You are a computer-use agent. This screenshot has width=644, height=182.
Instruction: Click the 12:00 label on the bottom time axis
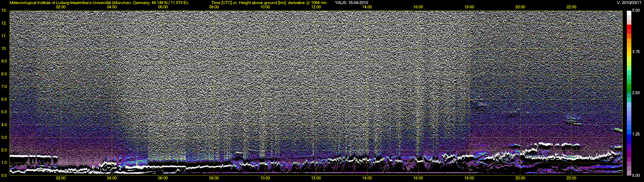pyautogui.click(x=316, y=178)
